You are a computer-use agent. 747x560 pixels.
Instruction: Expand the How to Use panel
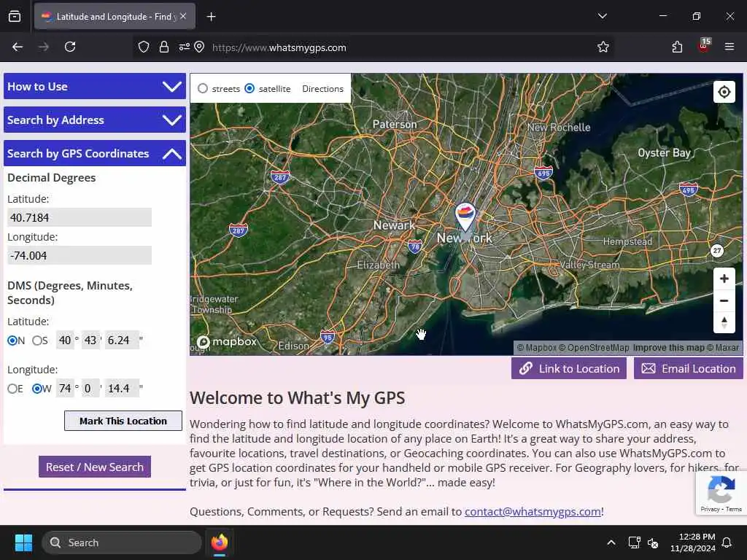pos(95,86)
